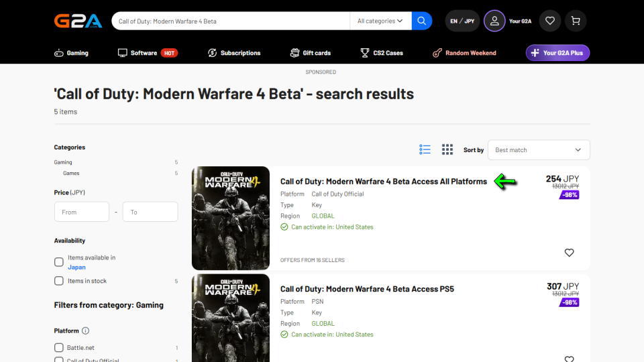Click the Platform info icon
Image resolution: width=644 pixels, height=362 pixels.
point(85,330)
